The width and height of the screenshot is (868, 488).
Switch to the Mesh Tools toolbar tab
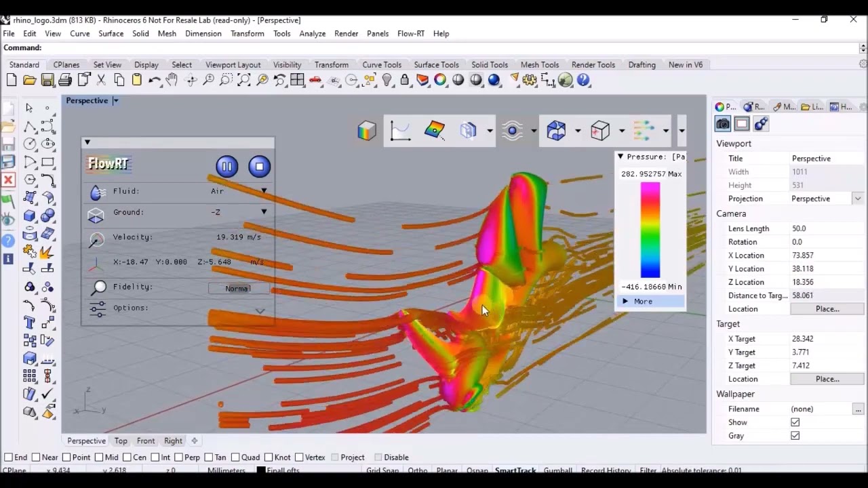[x=540, y=64]
